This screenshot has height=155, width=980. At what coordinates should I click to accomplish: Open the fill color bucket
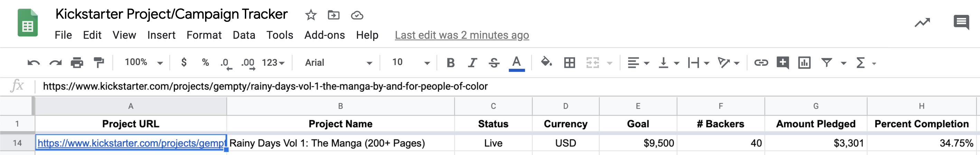547,62
